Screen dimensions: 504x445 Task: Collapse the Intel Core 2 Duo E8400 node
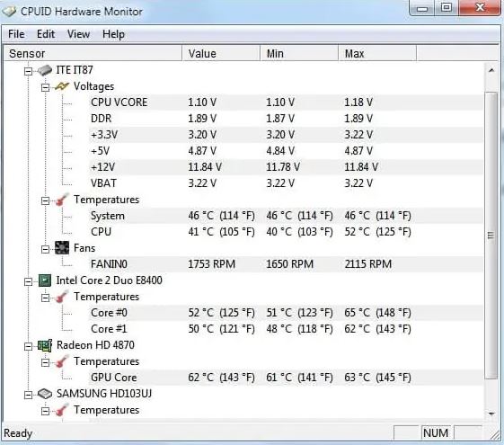[x=28, y=281]
